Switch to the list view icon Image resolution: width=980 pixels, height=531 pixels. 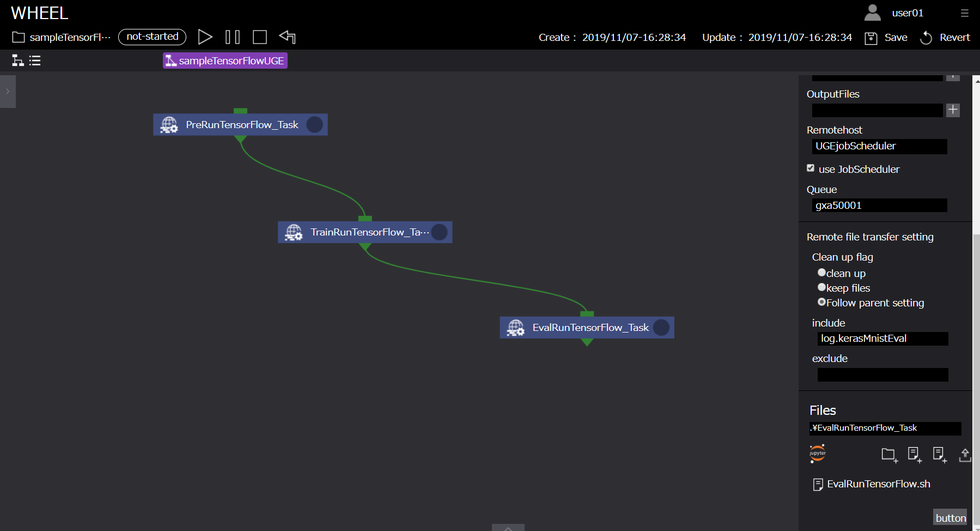click(35, 61)
